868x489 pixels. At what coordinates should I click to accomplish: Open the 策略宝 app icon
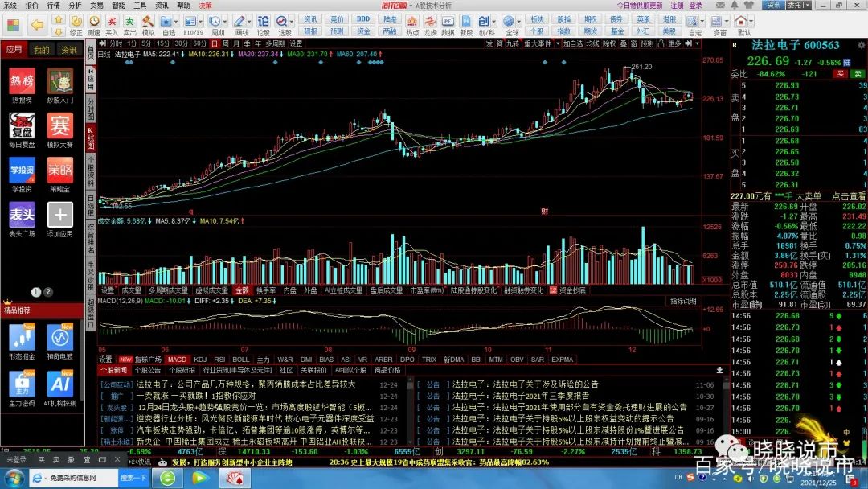59,171
